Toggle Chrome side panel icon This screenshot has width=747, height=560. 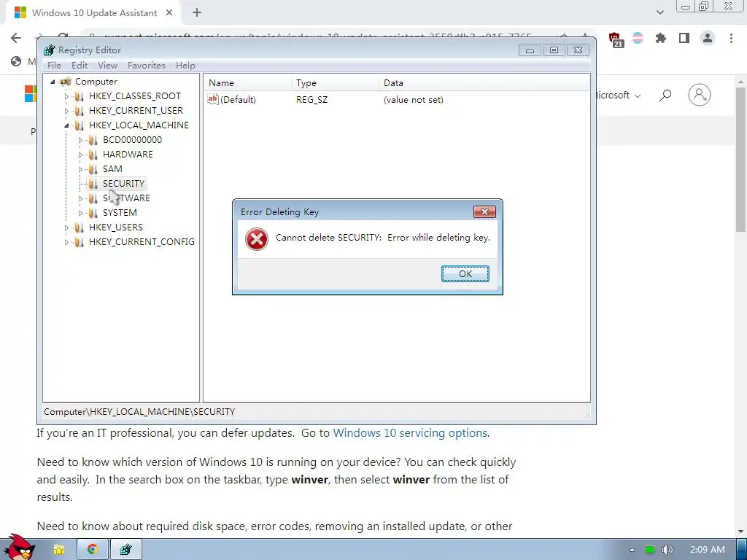(684, 38)
